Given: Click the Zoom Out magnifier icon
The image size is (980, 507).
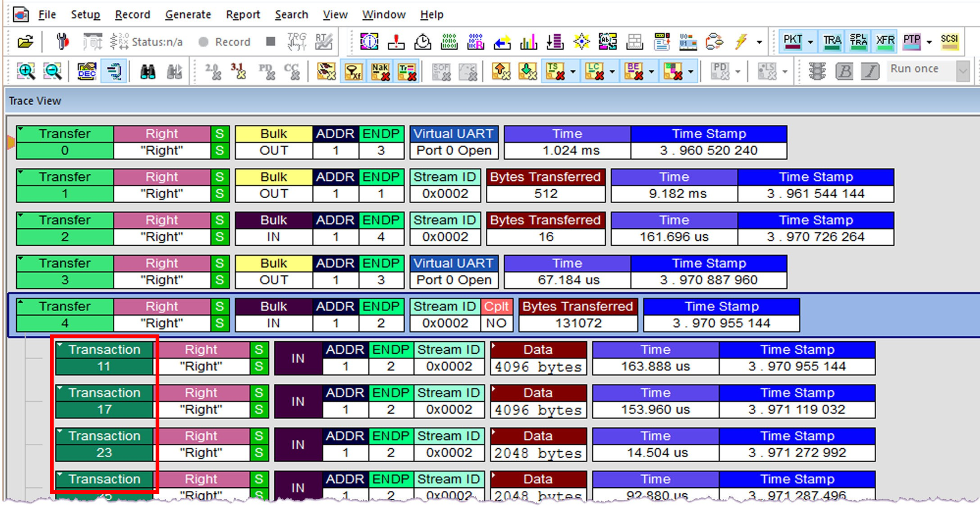Looking at the screenshot, I should [x=53, y=71].
